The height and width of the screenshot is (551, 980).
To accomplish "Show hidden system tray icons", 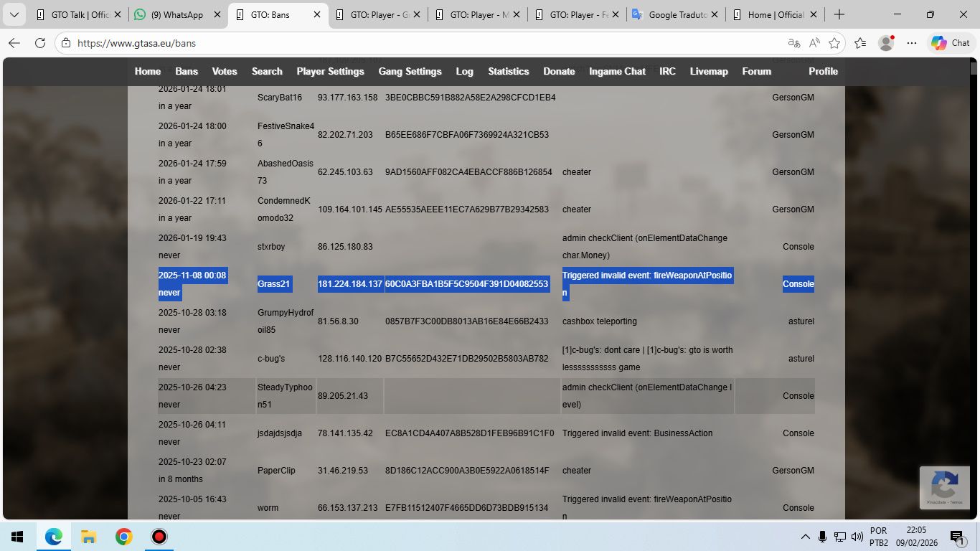I will click(x=805, y=537).
